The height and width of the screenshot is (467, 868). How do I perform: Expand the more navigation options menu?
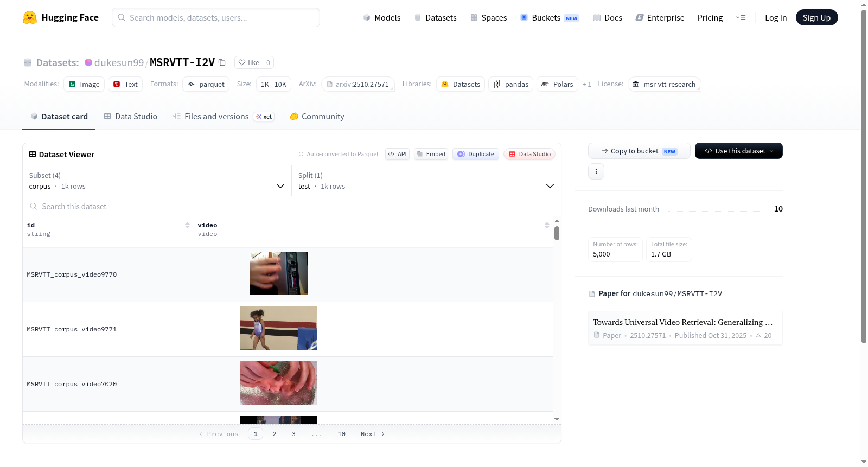tap(741, 17)
